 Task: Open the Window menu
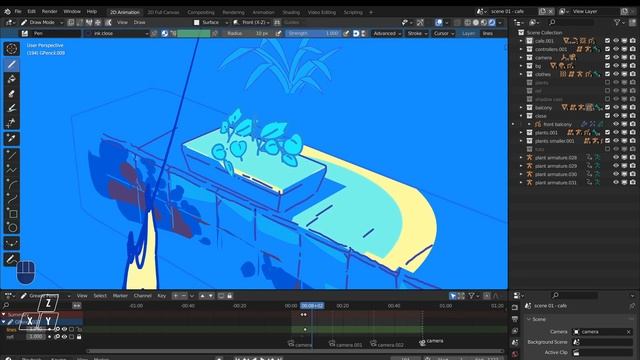click(72, 11)
